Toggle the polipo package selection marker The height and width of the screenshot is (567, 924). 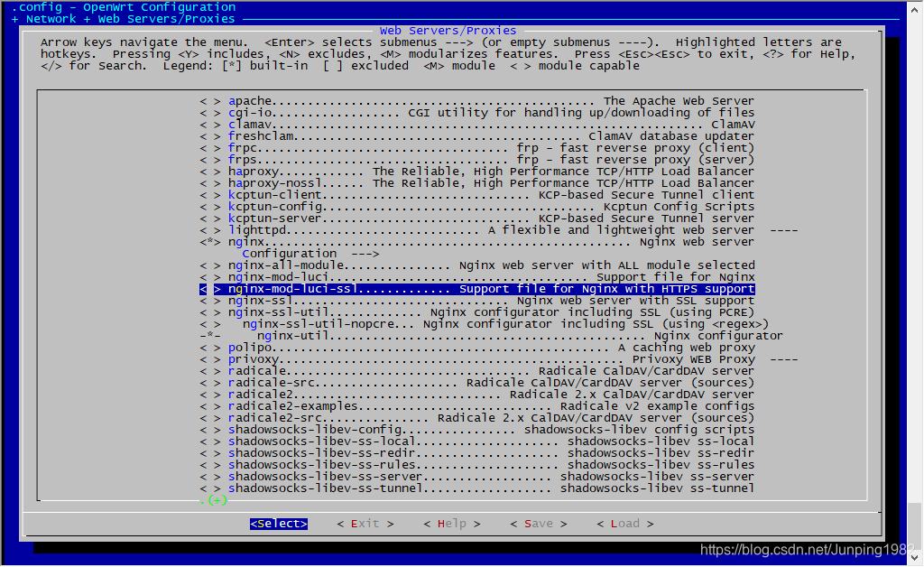(210, 348)
